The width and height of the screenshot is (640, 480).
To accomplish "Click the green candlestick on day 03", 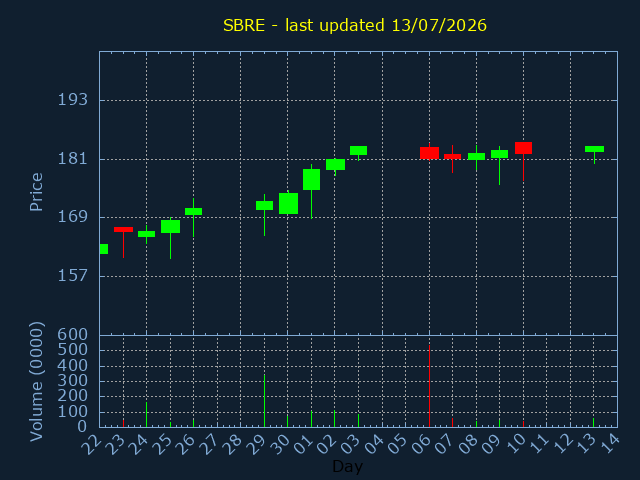I will (x=358, y=151).
